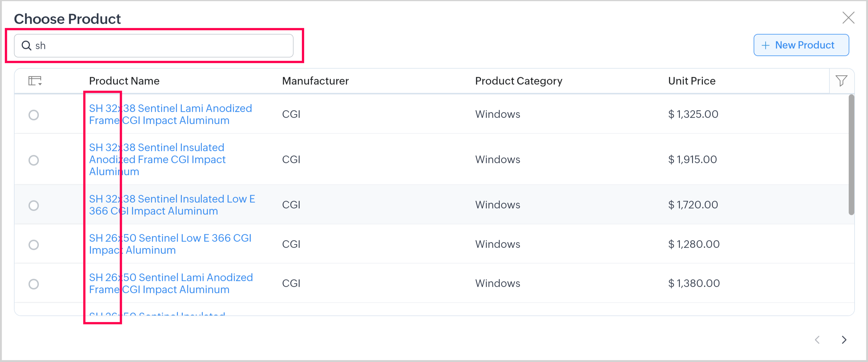Select the $1,325.00 product radio button
The height and width of the screenshot is (362, 868).
tap(34, 115)
